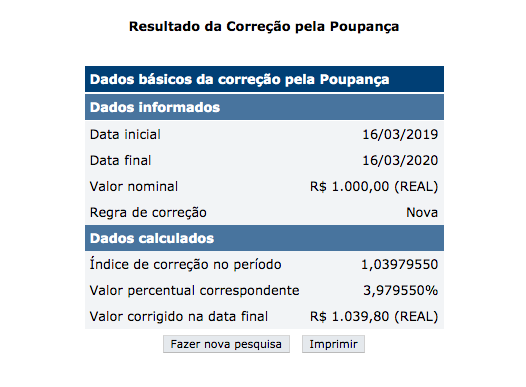Click the percentage value 3,979550%
Screen dimensions: 526x387
(401, 290)
